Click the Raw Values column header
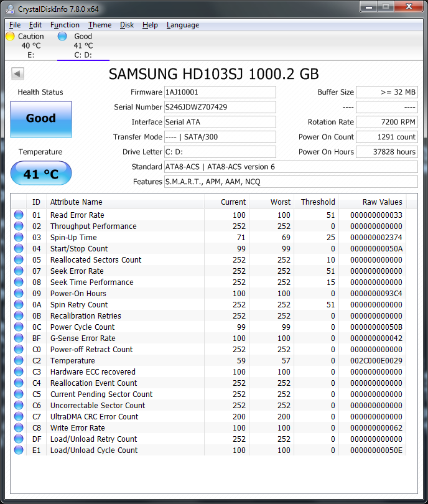The image size is (428, 504). [373, 202]
